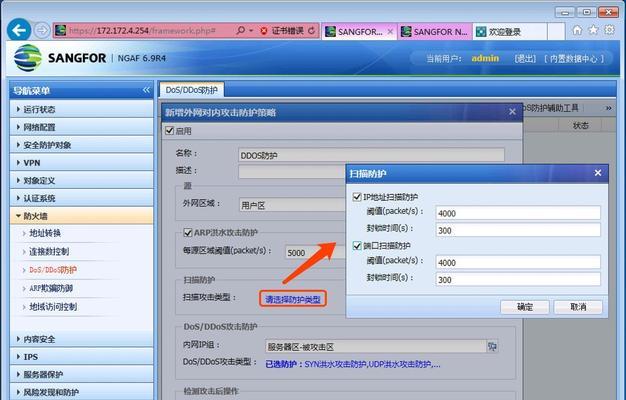Open browser home page icon
This screenshot has height=400, width=626.
577,30
